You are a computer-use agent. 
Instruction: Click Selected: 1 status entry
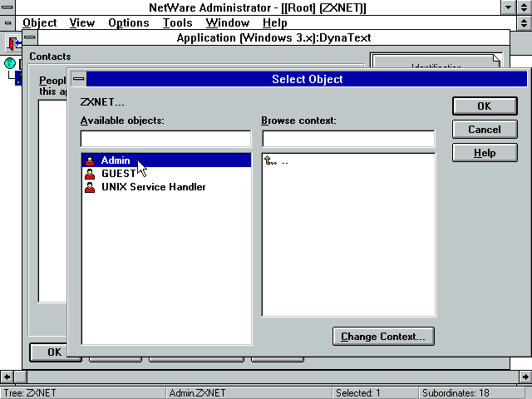click(x=358, y=393)
